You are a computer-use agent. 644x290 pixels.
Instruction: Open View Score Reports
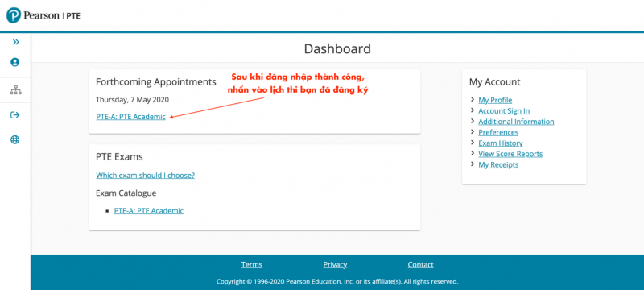coord(510,154)
